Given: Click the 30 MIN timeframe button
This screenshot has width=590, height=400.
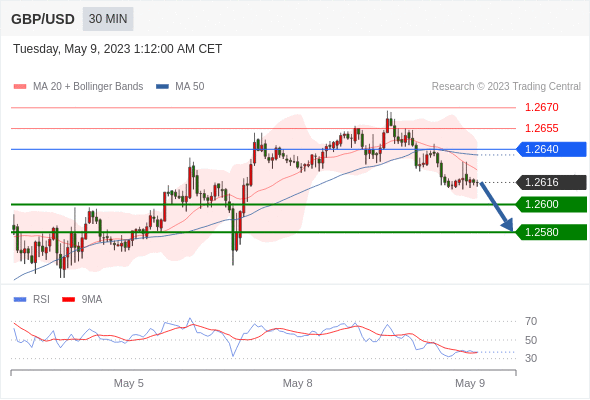Looking at the screenshot, I should point(108,19).
